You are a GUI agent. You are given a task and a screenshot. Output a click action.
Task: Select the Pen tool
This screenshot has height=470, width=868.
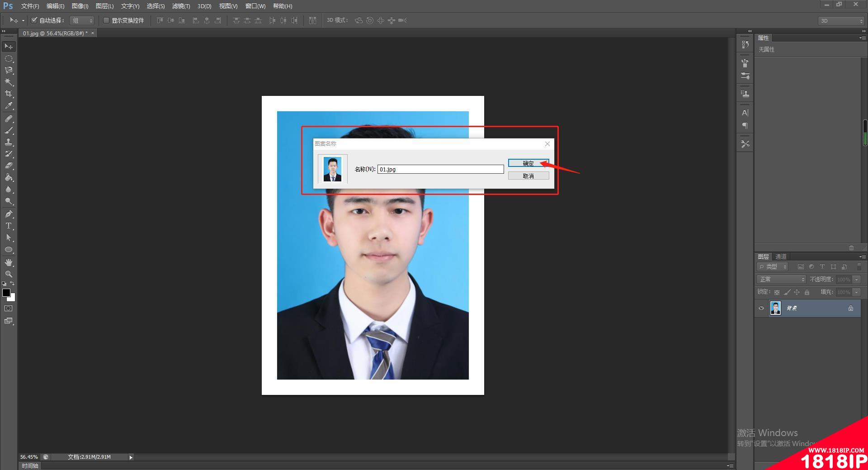point(9,214)
